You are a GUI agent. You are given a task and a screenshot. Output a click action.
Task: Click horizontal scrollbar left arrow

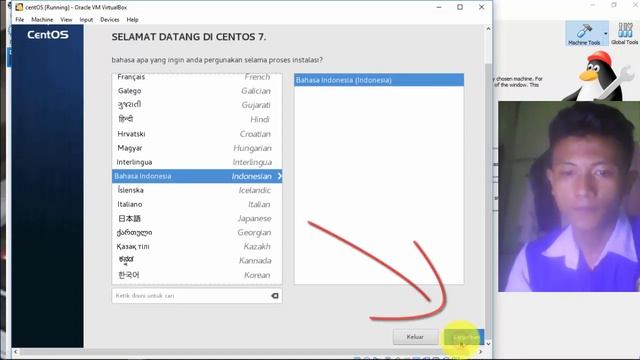click(x=16, y=351)
